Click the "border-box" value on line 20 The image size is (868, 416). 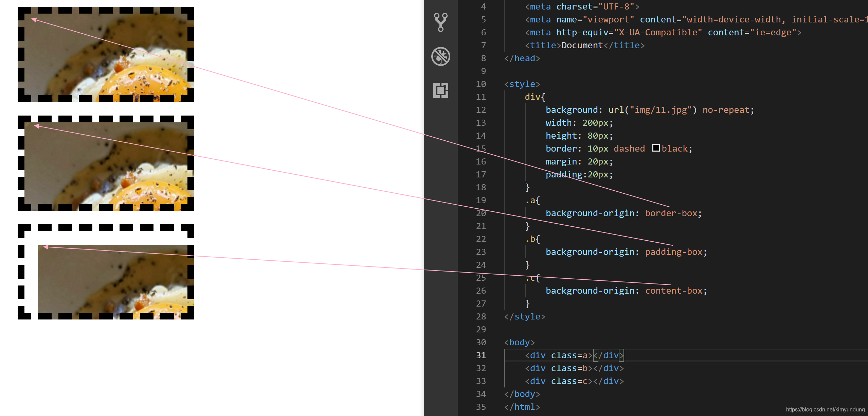tap(671, 213)
